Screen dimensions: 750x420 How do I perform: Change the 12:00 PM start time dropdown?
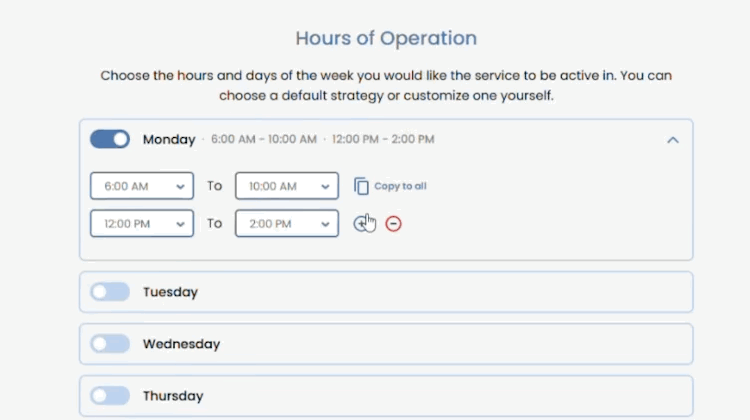[141, 224]
